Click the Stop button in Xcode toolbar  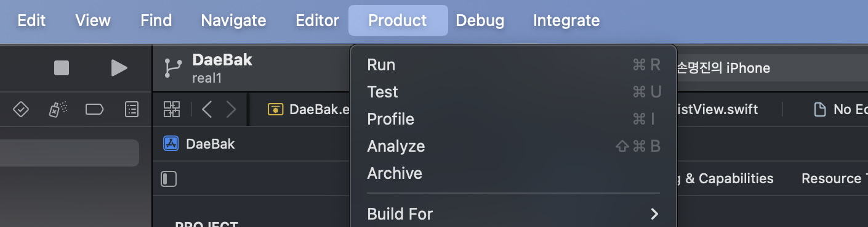pyautogui.click(x=62, y=68)
